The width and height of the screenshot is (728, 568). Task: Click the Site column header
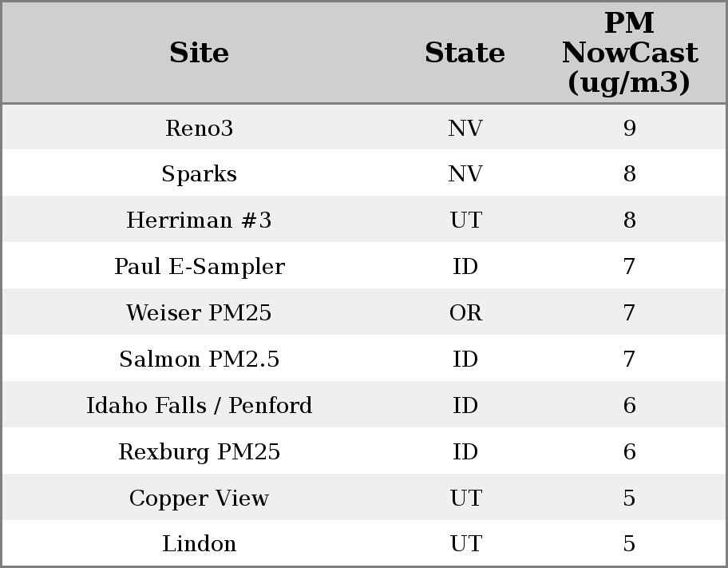199,54
